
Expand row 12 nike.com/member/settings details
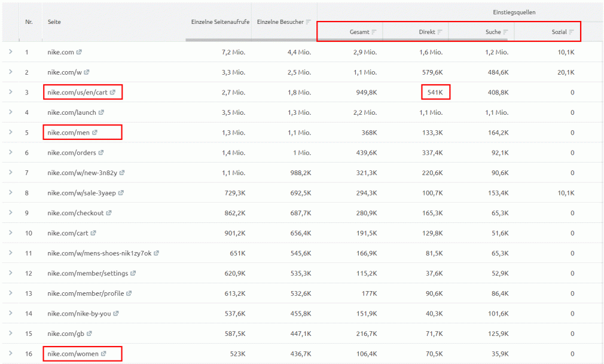[11, 273]
